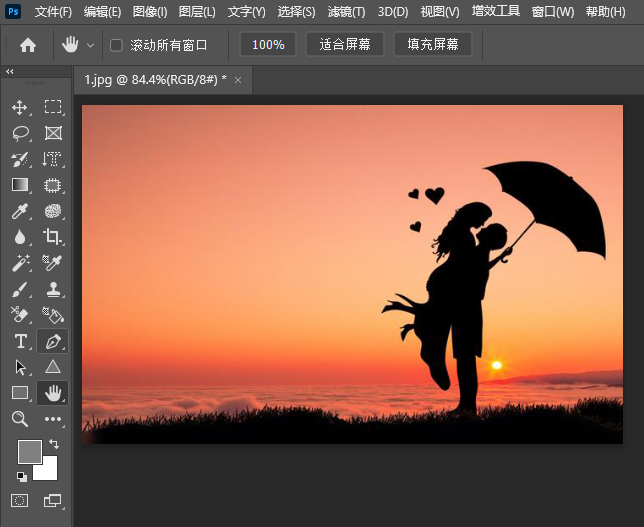Select the 3D Material Drop bucket tool
The height and width of the screenshot is (527, 644).
click(53, 315)
